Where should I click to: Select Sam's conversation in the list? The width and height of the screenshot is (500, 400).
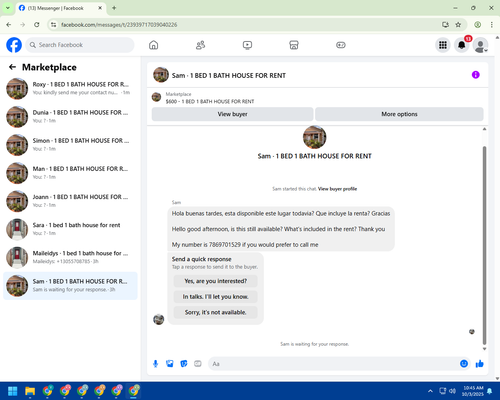70,286
